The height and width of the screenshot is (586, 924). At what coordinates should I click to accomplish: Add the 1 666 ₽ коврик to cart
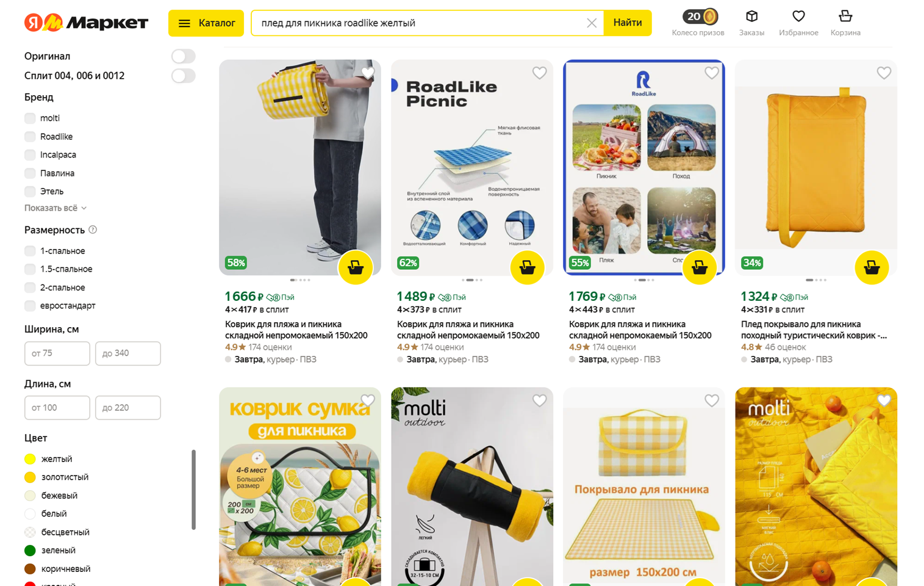356,267
